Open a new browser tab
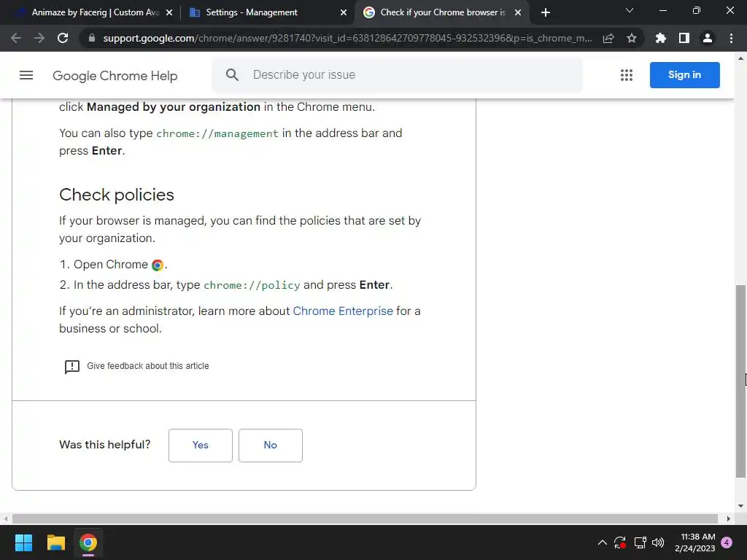 coord(546,12)
